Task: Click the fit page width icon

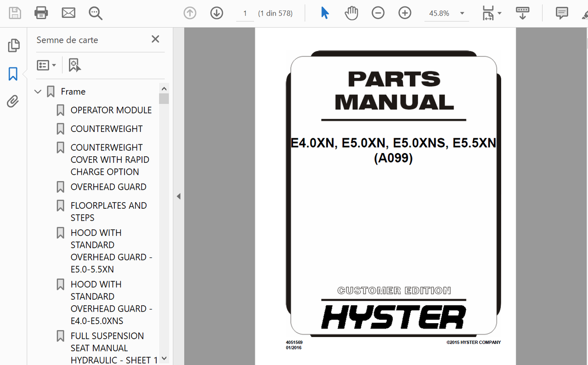Action: coord(488,13)
